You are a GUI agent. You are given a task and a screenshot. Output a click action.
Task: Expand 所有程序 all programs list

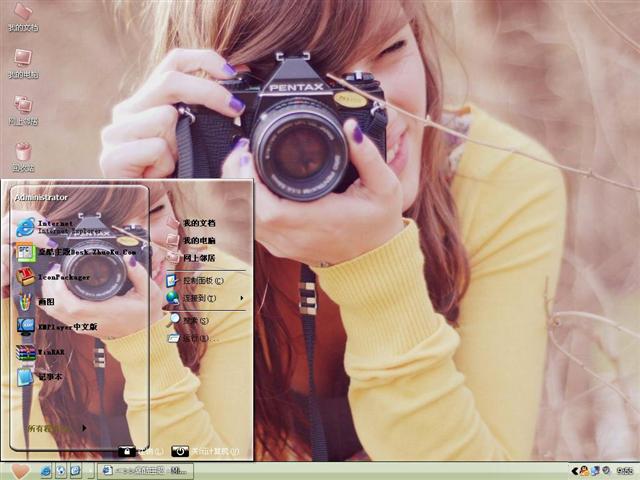(57, 428)
